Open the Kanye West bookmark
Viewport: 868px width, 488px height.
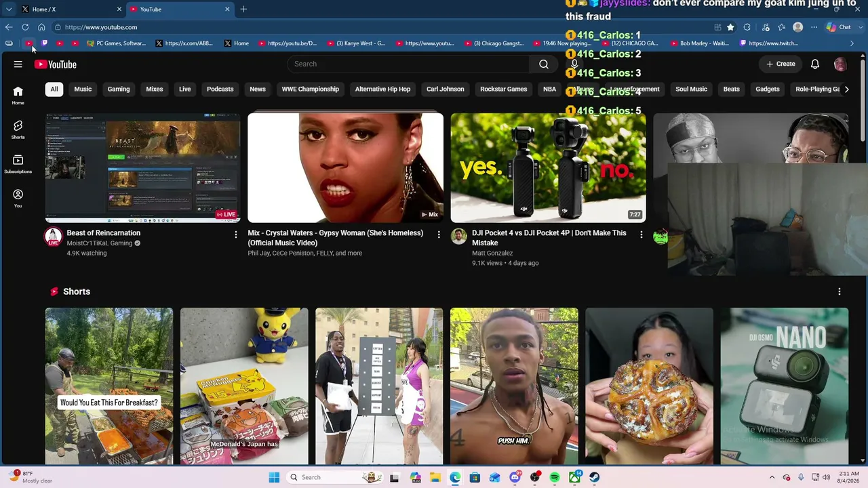tap(356, 43)
